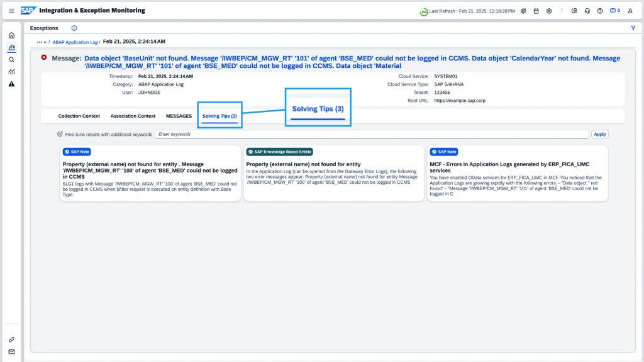
Task: Click the fine-tune results AI icon
Action: (60, 134)
